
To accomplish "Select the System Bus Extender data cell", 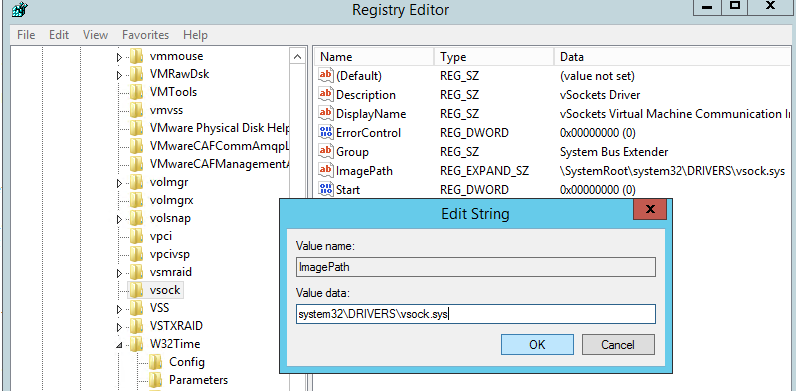I will coord(614,152).
